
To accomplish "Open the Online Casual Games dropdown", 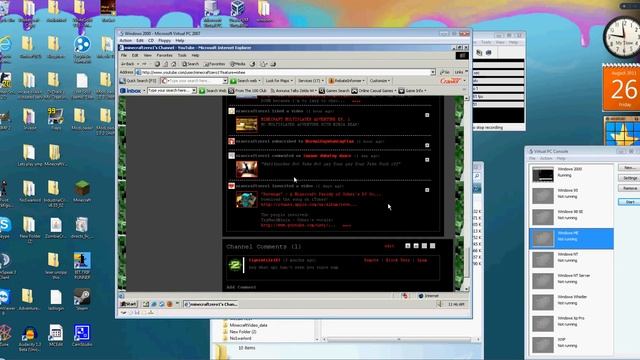I will tap(374, 91).
